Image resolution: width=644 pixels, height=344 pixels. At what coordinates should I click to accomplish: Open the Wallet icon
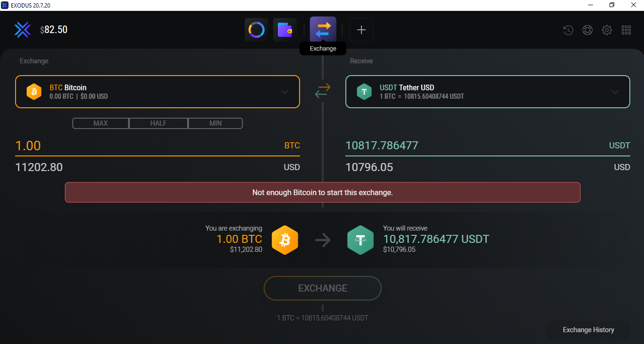tap(285, 30)
